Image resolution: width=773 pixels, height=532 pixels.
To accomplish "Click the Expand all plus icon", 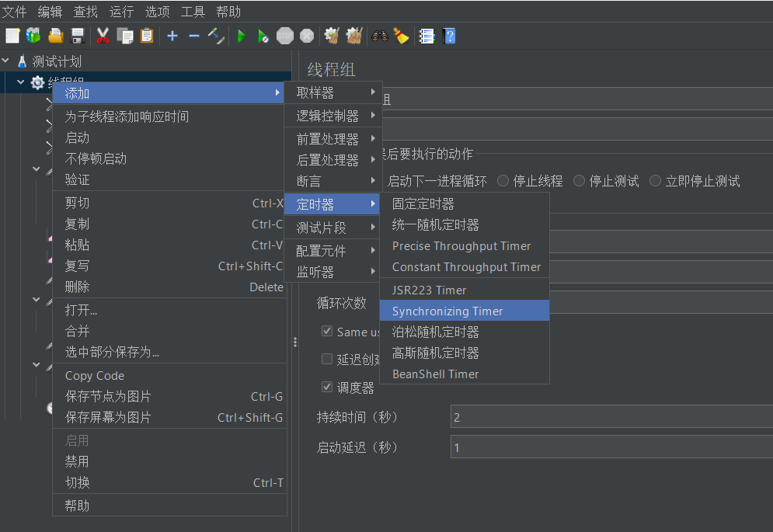I will [172, 36].
